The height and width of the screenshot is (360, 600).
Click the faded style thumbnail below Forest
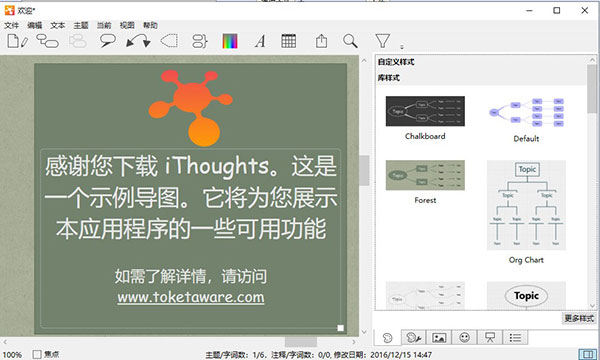pyautogui.click(x=425, y=295)
